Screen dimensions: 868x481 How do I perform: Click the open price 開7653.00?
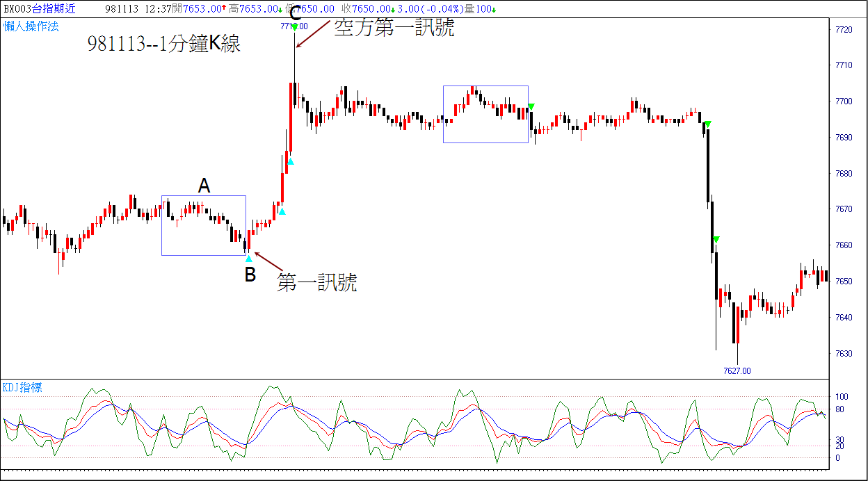[196, 9]
